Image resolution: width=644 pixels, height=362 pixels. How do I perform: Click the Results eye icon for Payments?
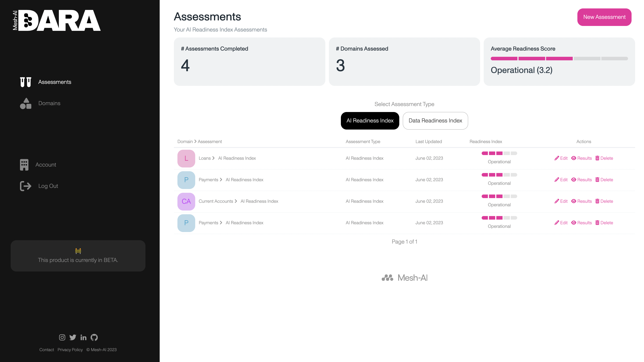[x=574, y=179]
